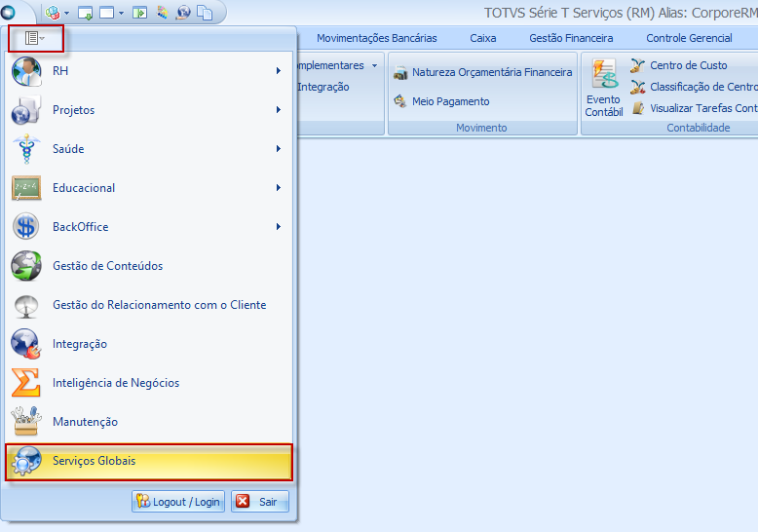Click the Natureza Orçamentária Financeira icon

point(400,73)
